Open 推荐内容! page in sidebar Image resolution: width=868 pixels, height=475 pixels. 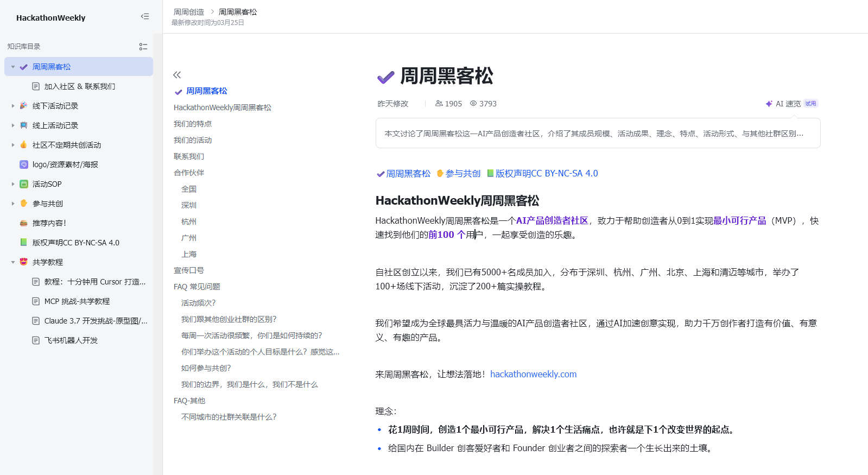(x=49, y=223)
